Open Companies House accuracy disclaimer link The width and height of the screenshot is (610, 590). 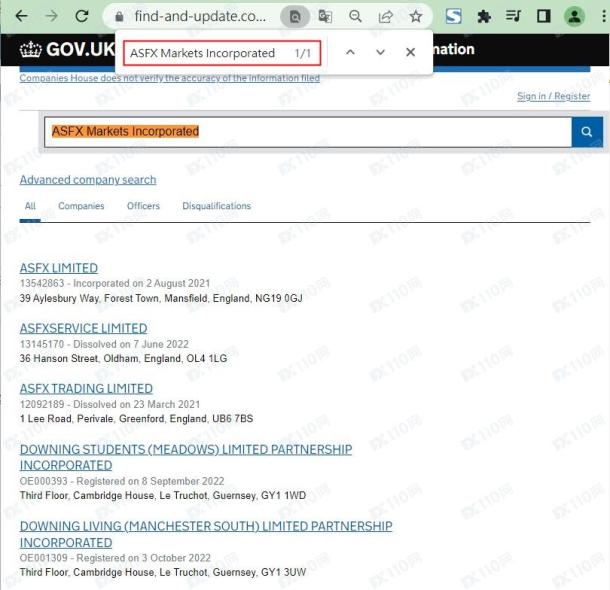[x=170, y=78]
